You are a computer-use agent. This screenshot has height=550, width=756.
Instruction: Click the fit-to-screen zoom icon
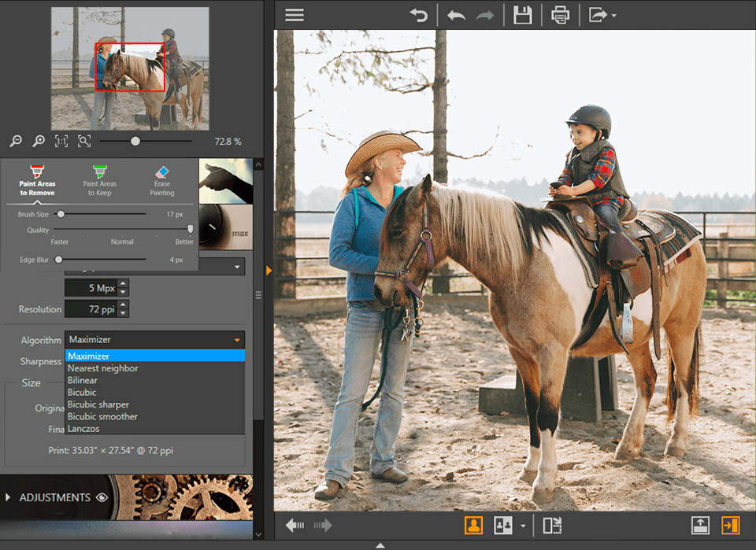pyautogui.click(x=83, y=141)
